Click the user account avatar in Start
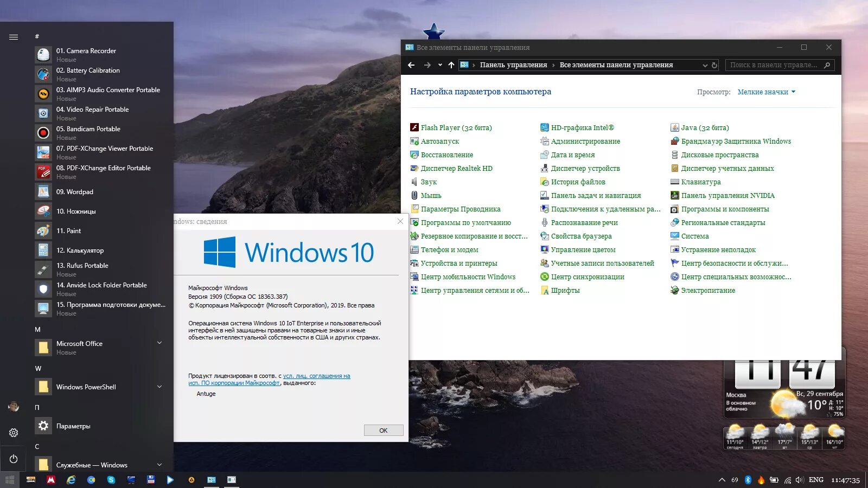 coord(14,407)
